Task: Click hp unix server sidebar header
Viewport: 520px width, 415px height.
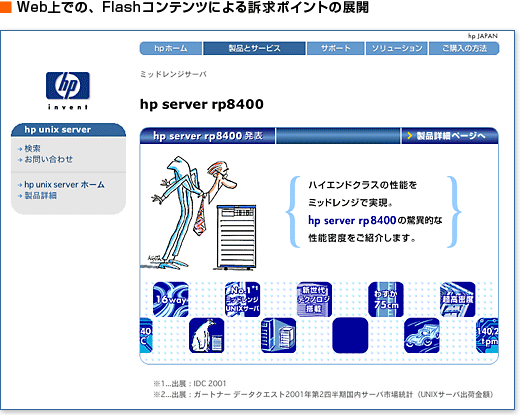Action: pos(68,130)
